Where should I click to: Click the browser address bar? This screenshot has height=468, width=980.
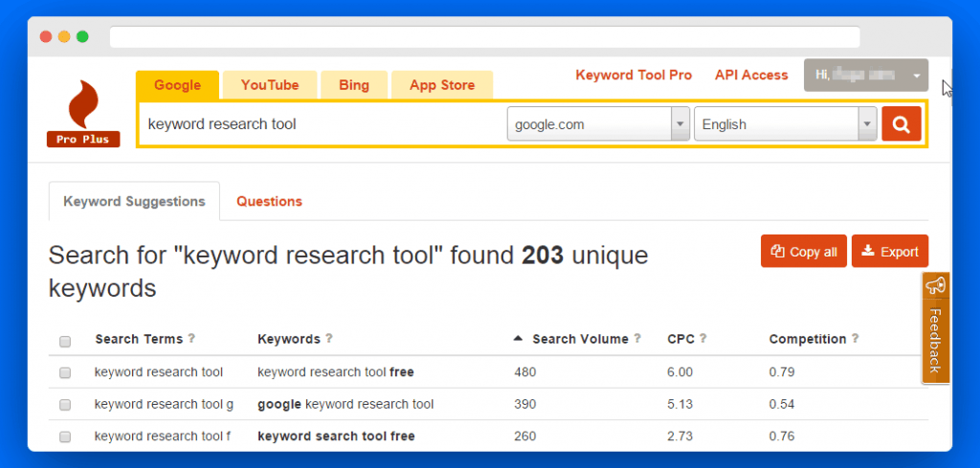click(x=485, y=37)
